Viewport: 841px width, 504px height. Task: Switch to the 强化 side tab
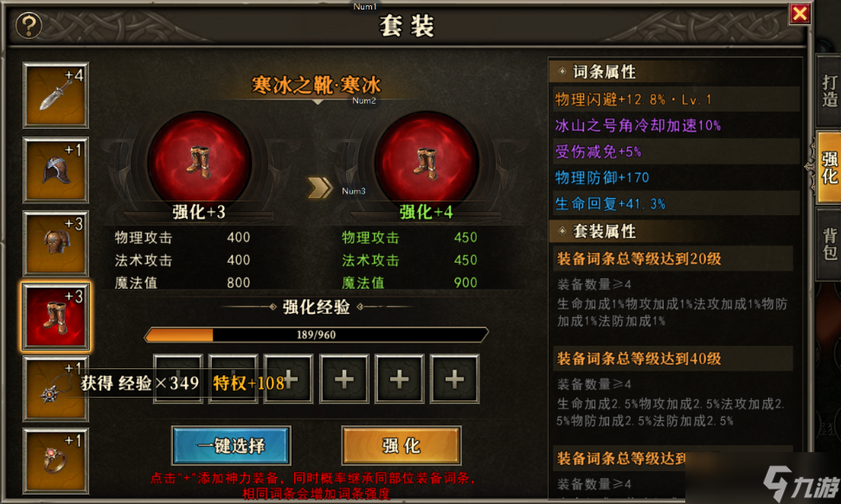(829, 168)
